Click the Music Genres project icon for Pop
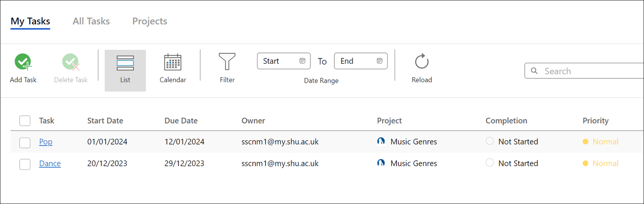 381,141
